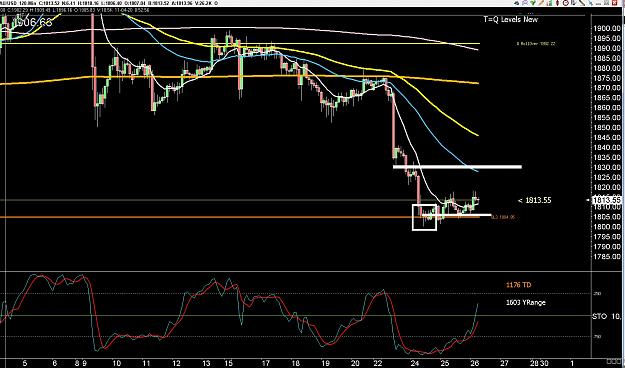Image resolution: width=625 pixels, height=368 pixels.
Task: Click the 1900.00 price axis label
Action: pyautogui.click(x=607, y=28)
